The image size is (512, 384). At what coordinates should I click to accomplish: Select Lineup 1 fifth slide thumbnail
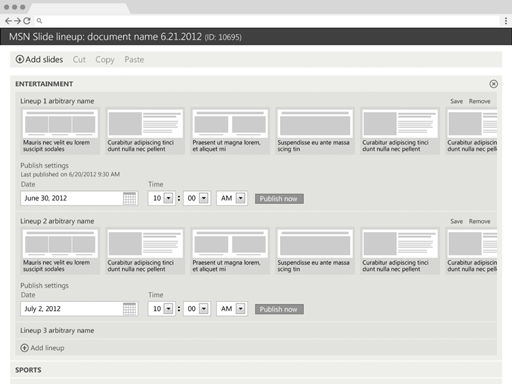point(400,131)
